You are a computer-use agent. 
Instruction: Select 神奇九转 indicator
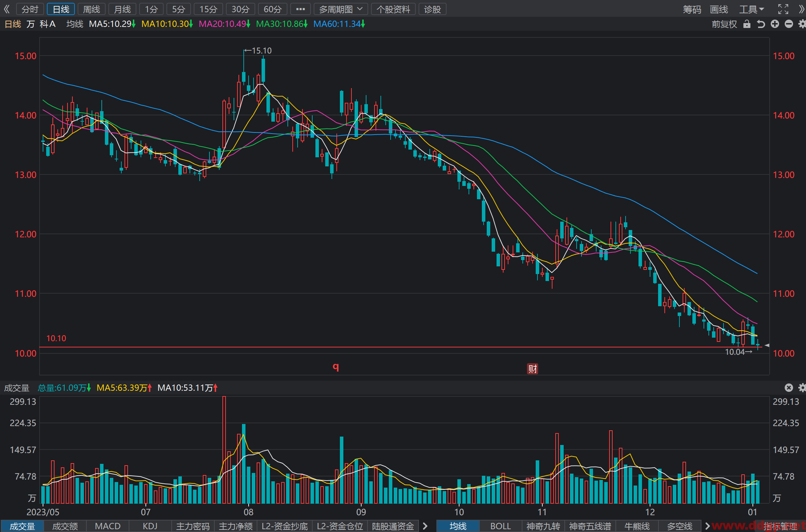[543, 526]
